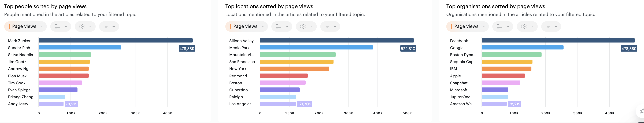Image resolution: width=644 pixels, height=123 pixels.
Task: Click the yellow San Francisco bar
Action: pos(297,62)
